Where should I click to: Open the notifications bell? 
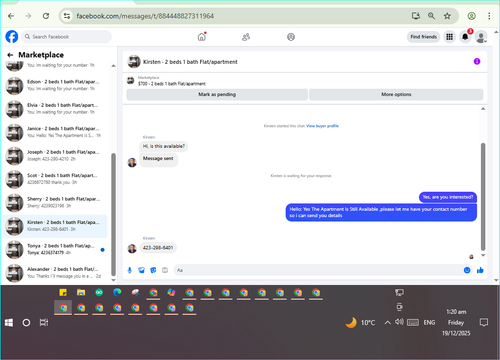(465, 37)
